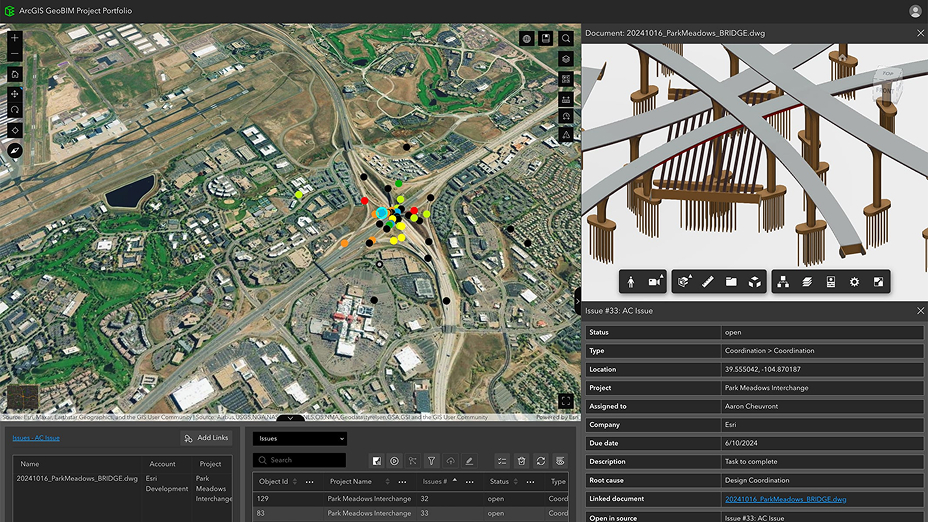Image resolution: width=928 pixels, height=523 pixels.
Task: Click the table upload cloud icon
Action: click(x=450, y=461)
